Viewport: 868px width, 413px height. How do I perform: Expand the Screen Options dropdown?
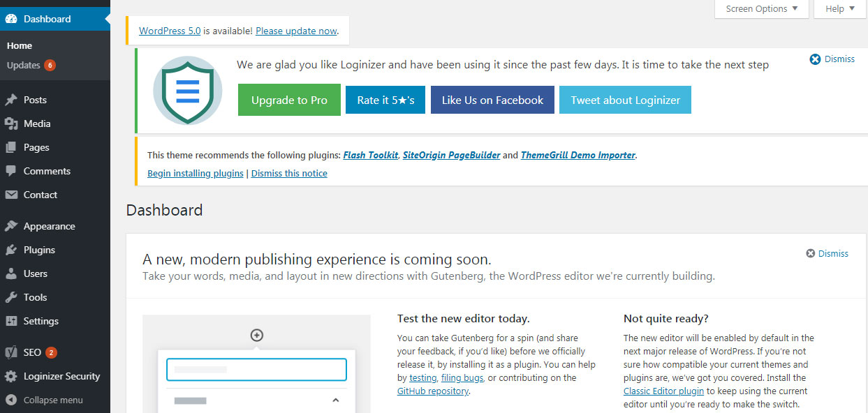762,9
